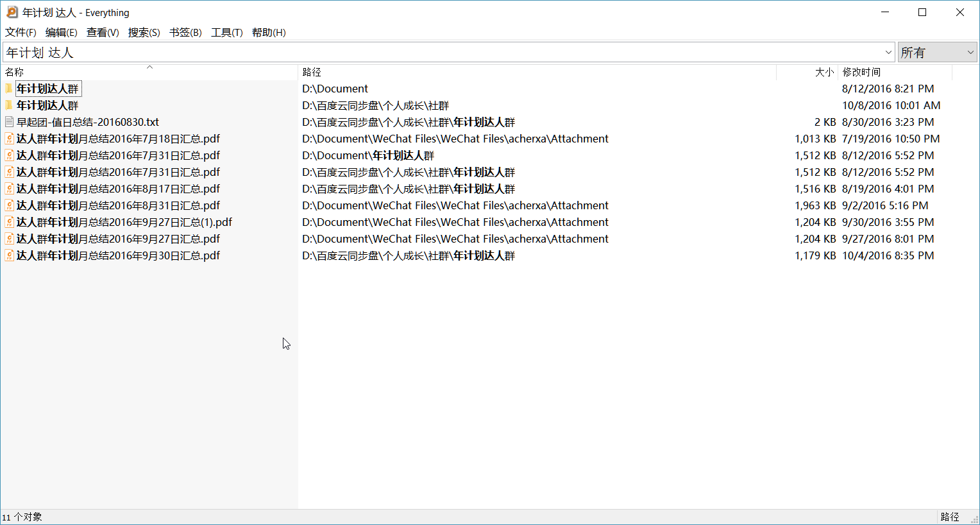Click PDF icon of 2016年7月18日汇总.pdf
The width and height of the screenshot is (980, 525).
point(9,139)
